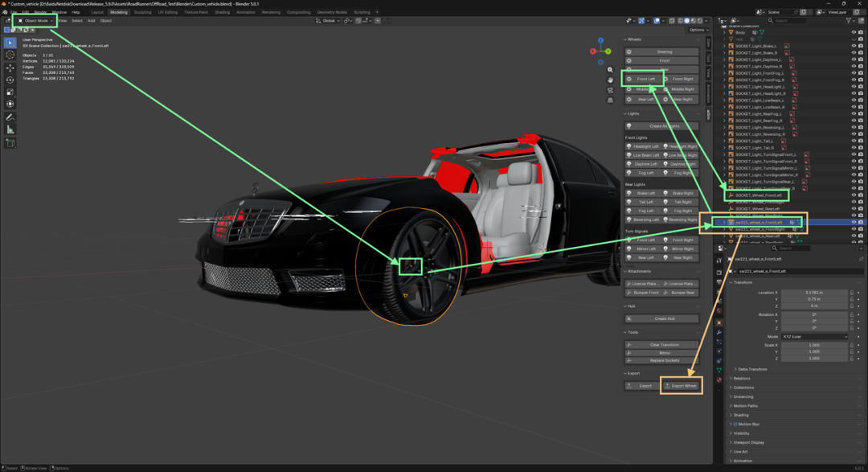Select the Annotate tool
Image resolution: width=868 pixels, height=472 pixels.
10,117
